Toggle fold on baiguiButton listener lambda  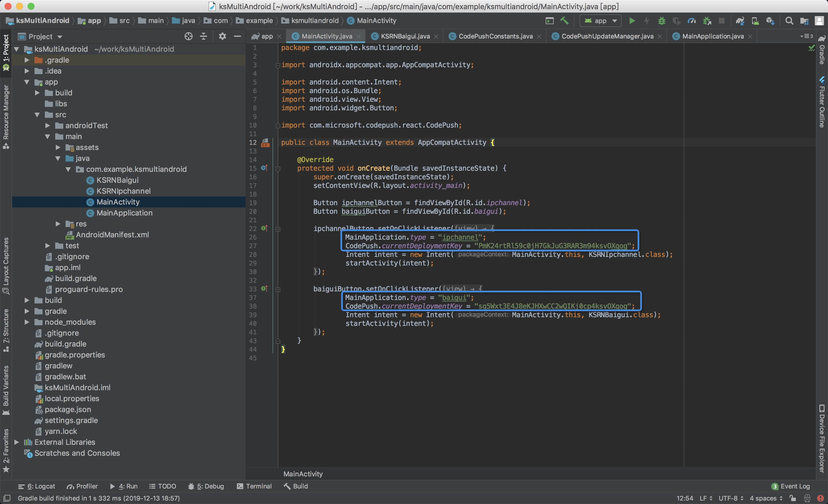coord(278,289)
